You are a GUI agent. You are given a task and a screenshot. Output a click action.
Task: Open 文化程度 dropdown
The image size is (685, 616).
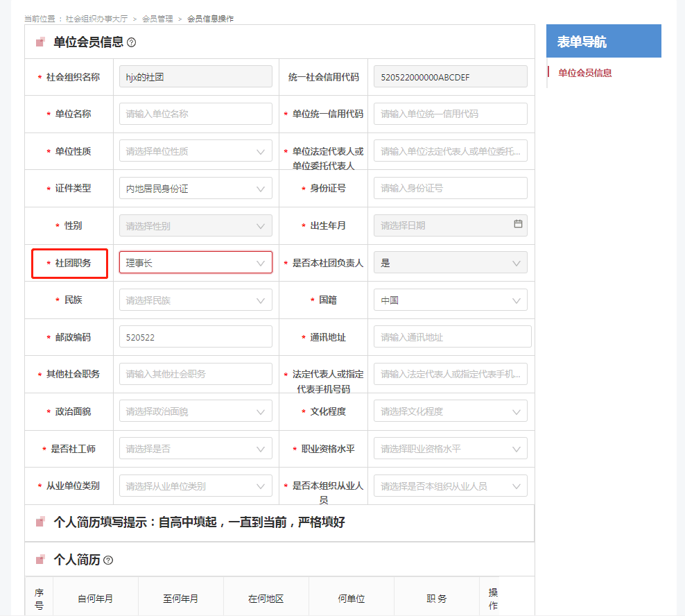[x=450, y=411]
